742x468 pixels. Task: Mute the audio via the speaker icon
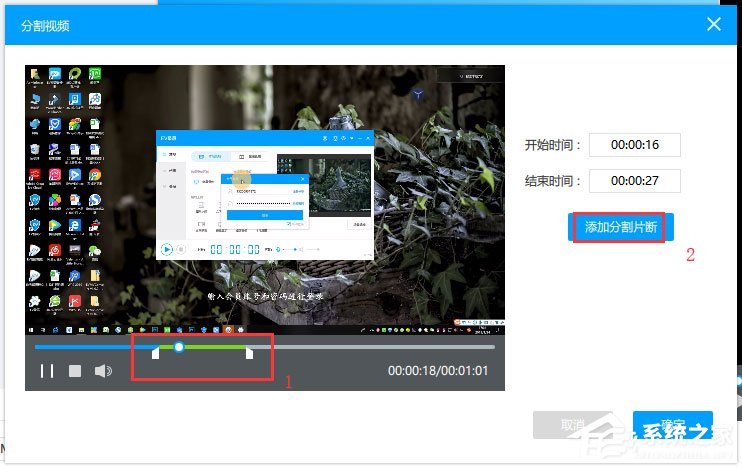pyautogui.click(x=103, y=371)
